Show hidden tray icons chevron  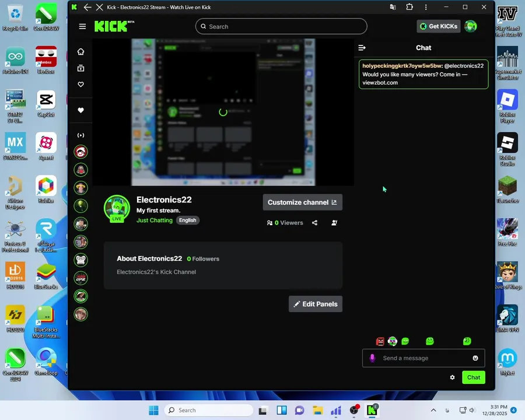pyautogui.click(x=433, y=410)
